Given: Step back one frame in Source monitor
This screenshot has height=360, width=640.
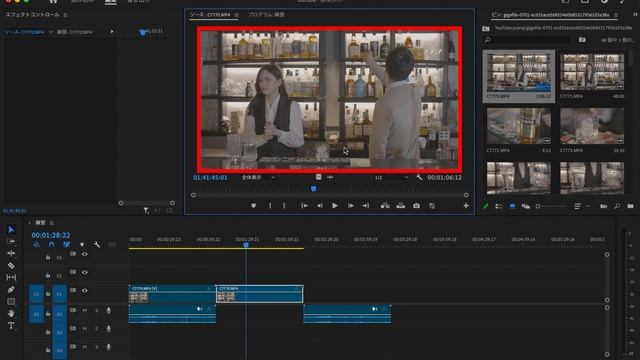Looking at the screenshot, I should 320,206.
